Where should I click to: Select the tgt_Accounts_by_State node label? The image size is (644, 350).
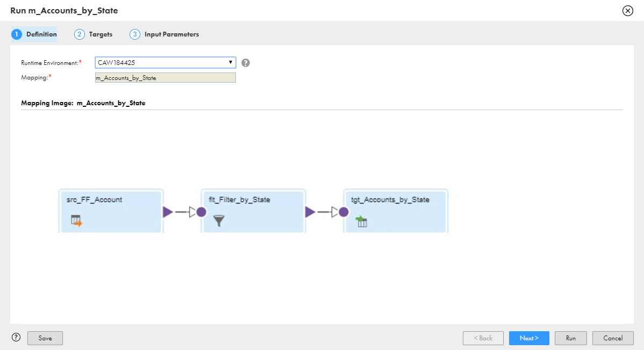(390, 200)
